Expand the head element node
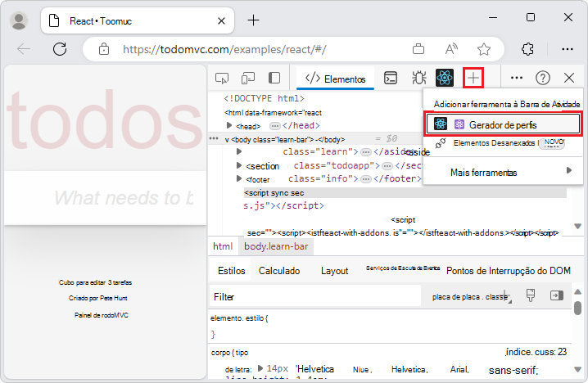The image size is (588, 383). click(229, 125)
